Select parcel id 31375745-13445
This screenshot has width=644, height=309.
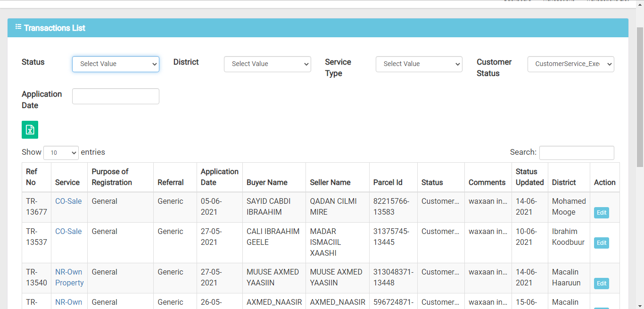point(394,242)
